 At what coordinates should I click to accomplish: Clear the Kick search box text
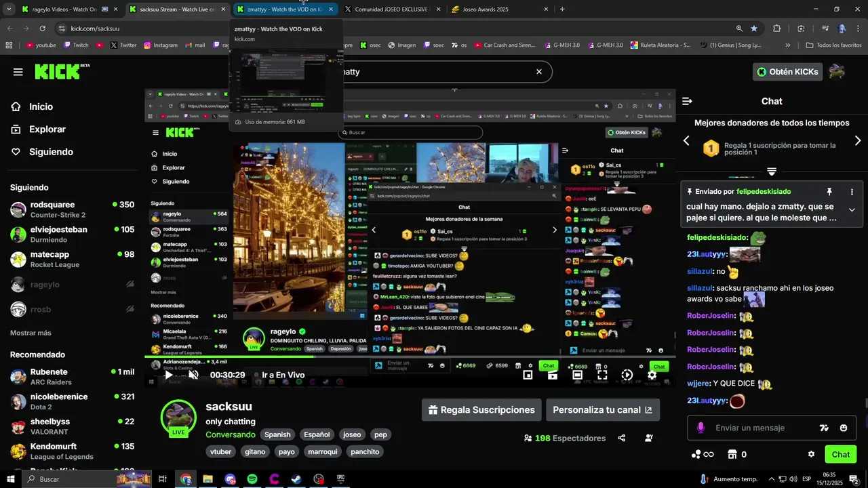coord(539,72)
